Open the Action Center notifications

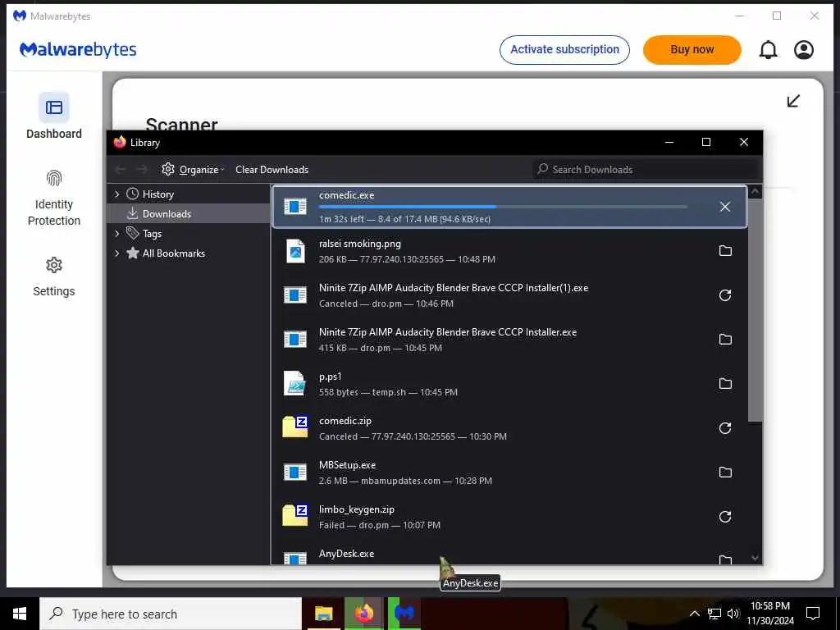(x=813, y=614)
